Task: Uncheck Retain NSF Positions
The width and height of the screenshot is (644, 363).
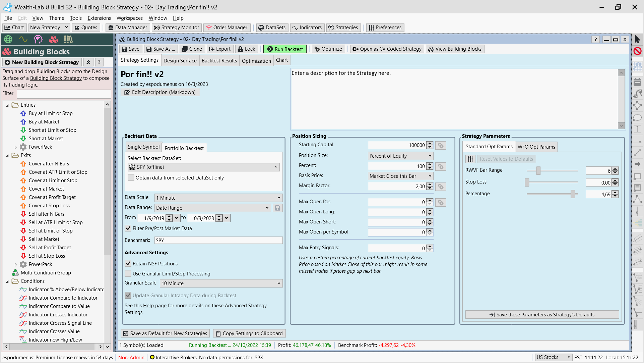Action: coord(128,264)
